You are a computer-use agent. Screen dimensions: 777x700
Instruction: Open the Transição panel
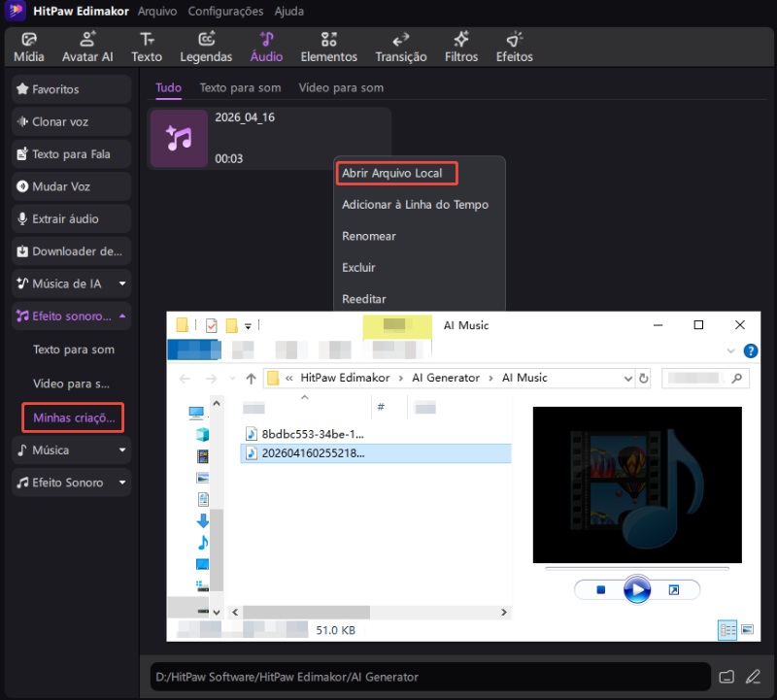pos(401,48)
